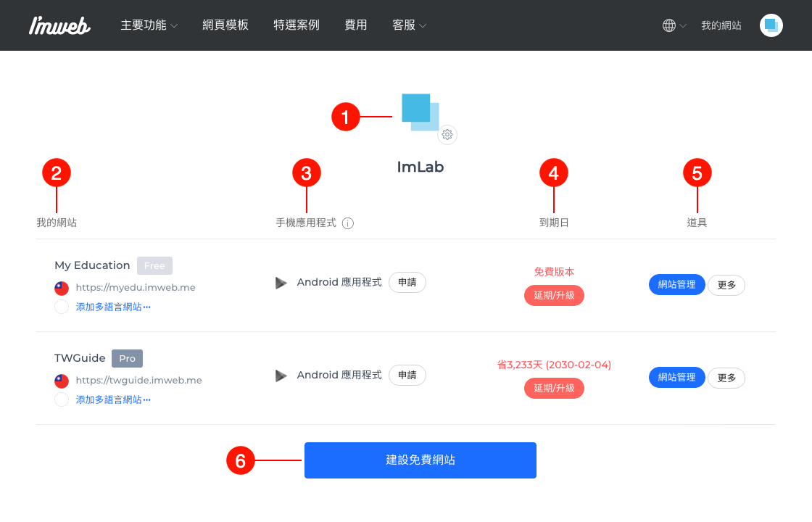Click the Pro badge on TWGuide

pyautogui.click(x=127, y=358)
